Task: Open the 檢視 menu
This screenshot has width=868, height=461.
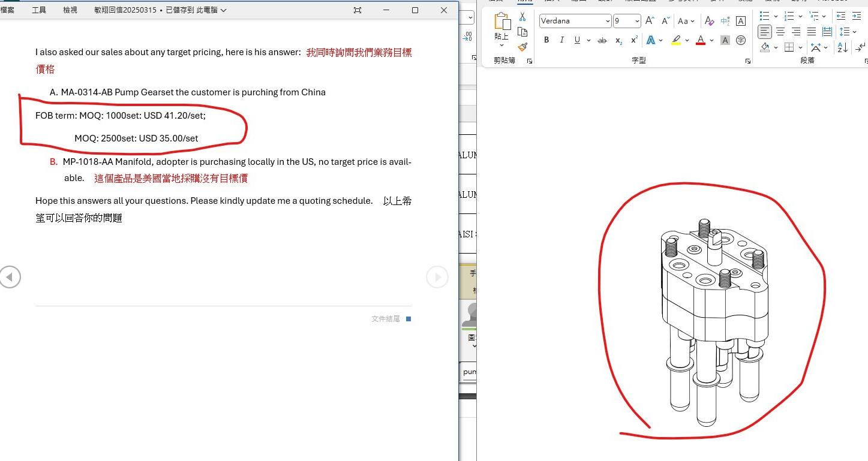Action: point(70,10)
